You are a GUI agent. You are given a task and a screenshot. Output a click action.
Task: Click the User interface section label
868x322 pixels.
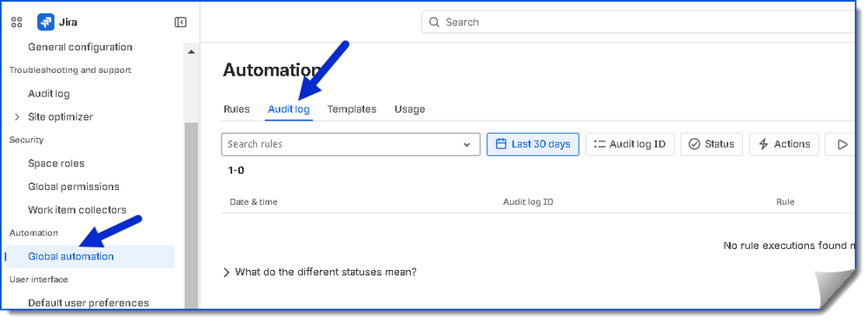(39, 279)
